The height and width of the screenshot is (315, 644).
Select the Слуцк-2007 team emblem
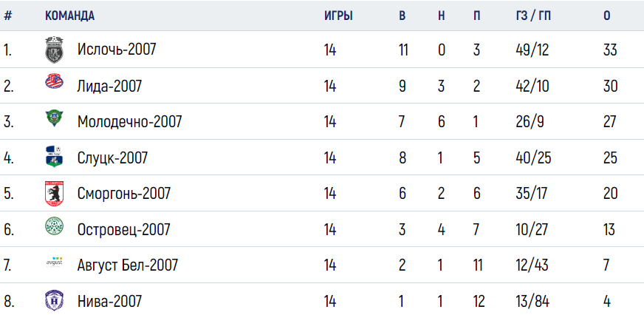coord(54,157)
